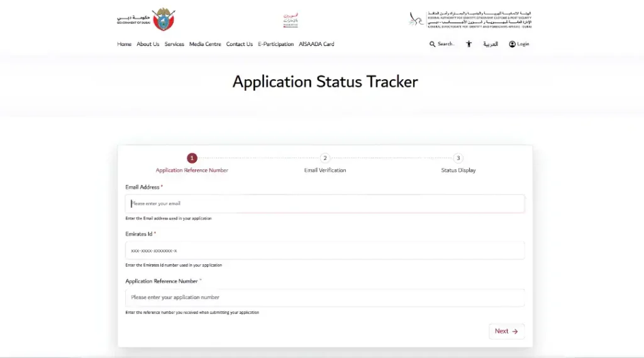
Task: Click the Government of Dubai logo
Action: pos(146,20)
